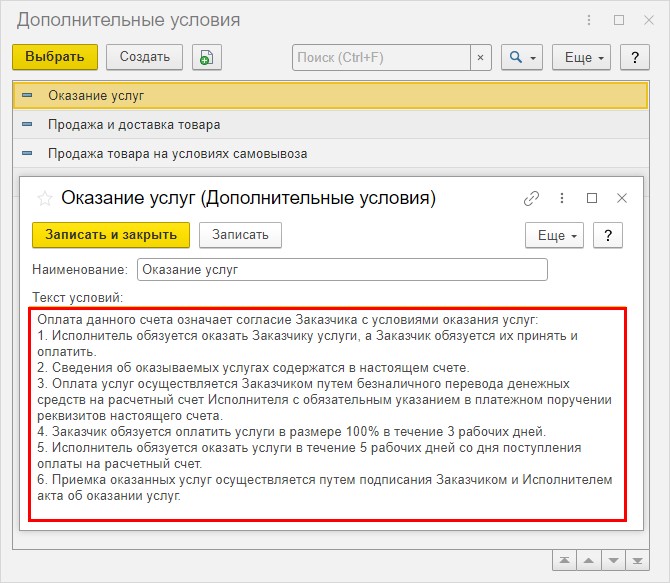Click the Создать button
Viewport: 670px width, 583px height.
[x=144, y=57]
